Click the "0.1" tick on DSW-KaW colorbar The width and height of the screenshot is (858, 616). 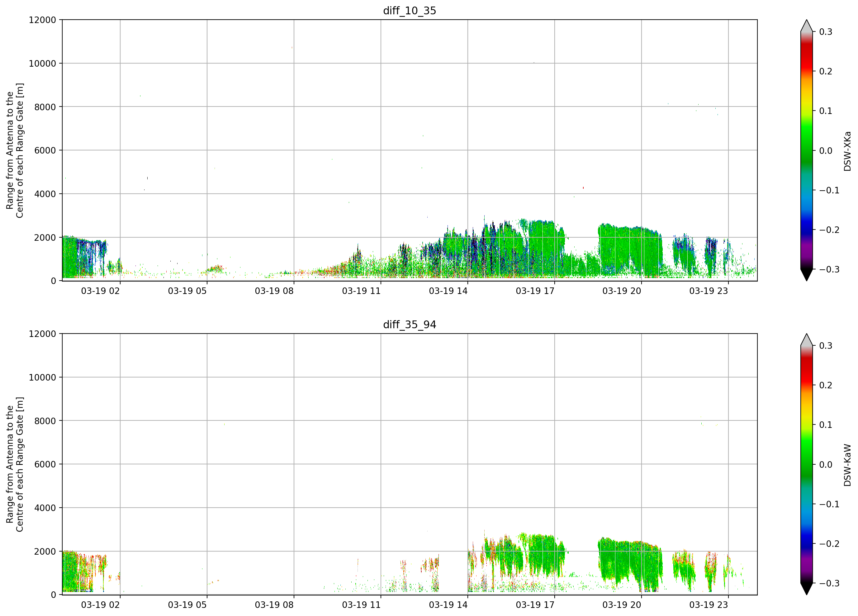[826, 425]
